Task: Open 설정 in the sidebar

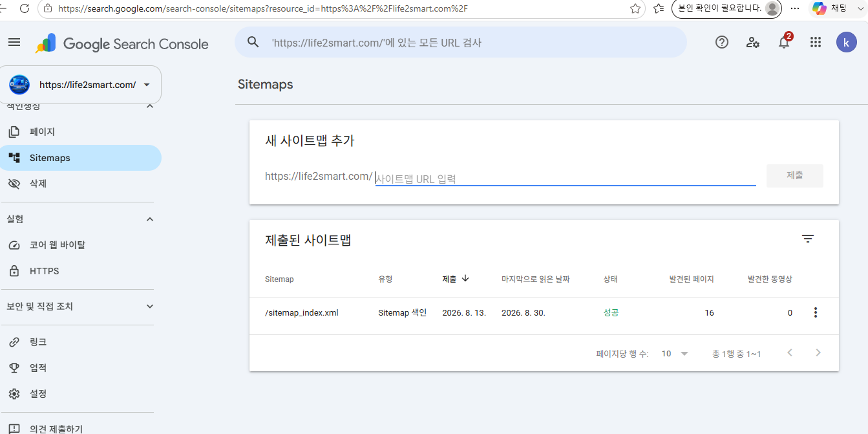Action: tap(81, 394)
